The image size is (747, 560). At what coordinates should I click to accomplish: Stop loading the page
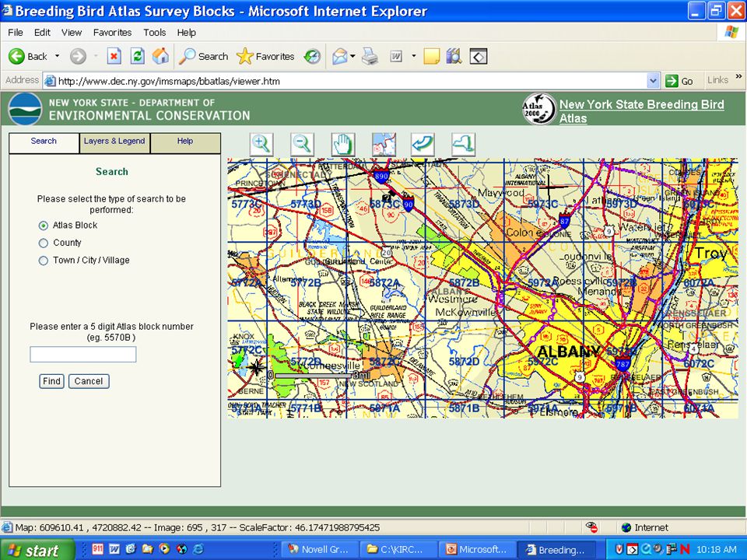click(x=114, y=56)
